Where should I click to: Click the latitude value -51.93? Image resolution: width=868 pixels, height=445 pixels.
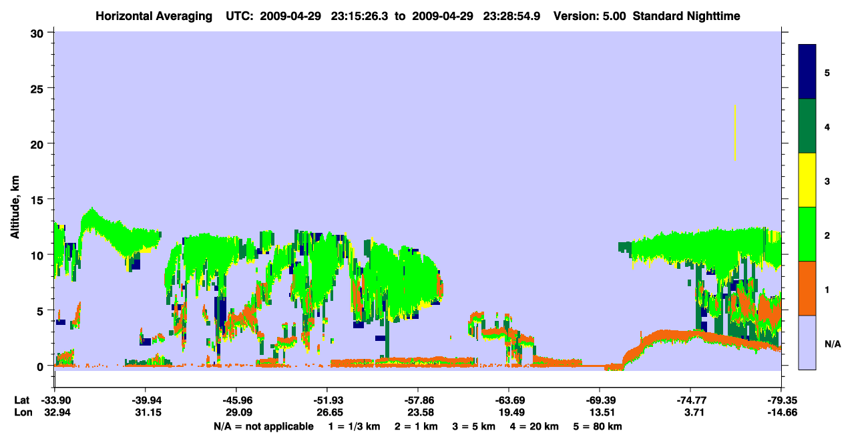tap(327, 400)
